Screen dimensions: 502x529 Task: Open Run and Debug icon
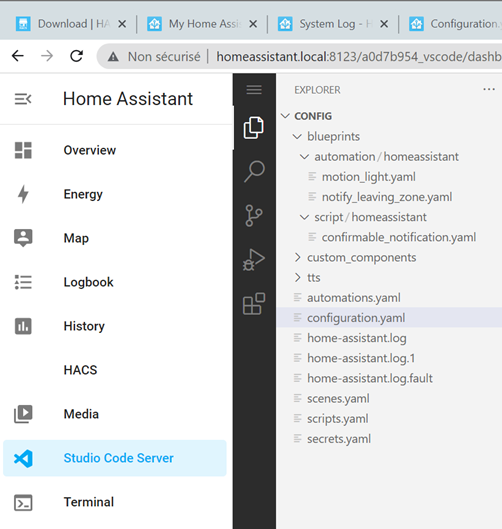tap(254, 260)
